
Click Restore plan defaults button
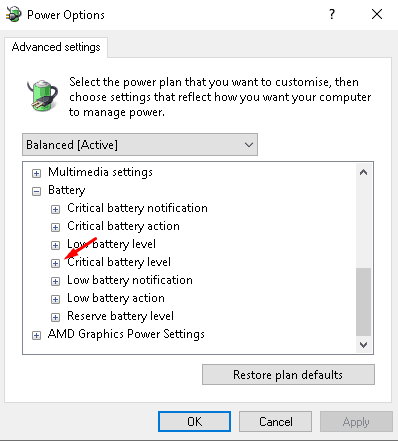pyautogui.click(x=288, y=375)
